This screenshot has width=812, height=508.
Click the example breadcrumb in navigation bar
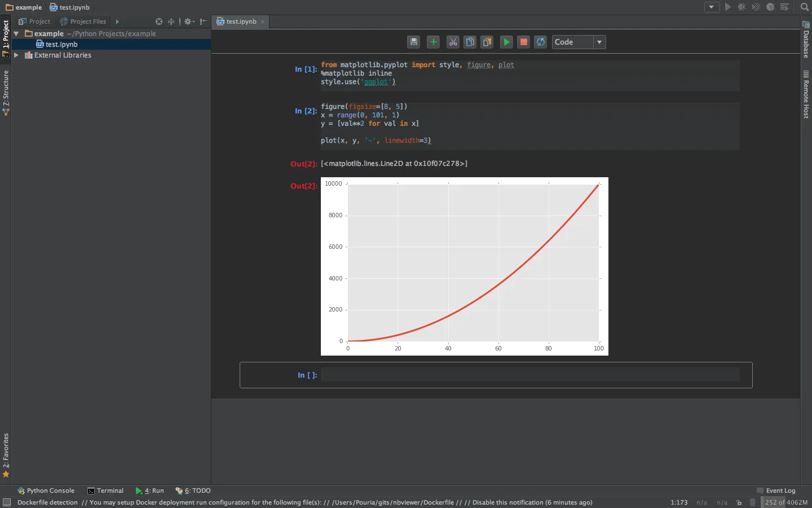click(24, 7)
